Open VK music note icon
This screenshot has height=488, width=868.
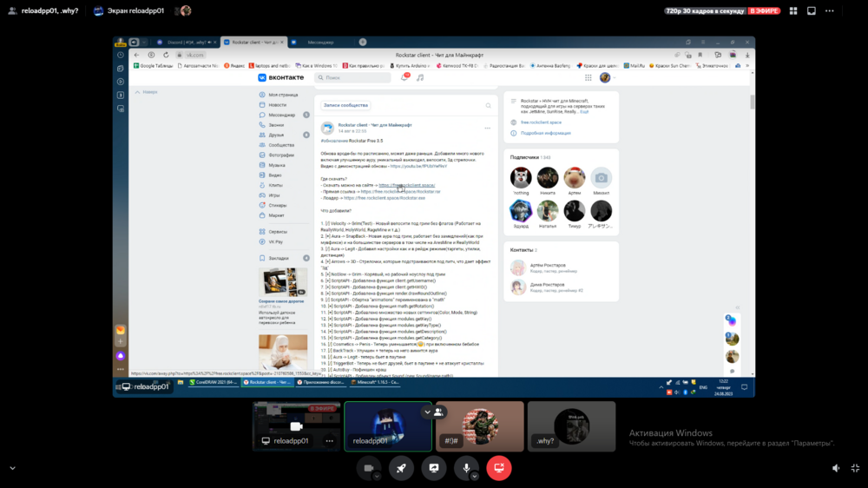420,77
